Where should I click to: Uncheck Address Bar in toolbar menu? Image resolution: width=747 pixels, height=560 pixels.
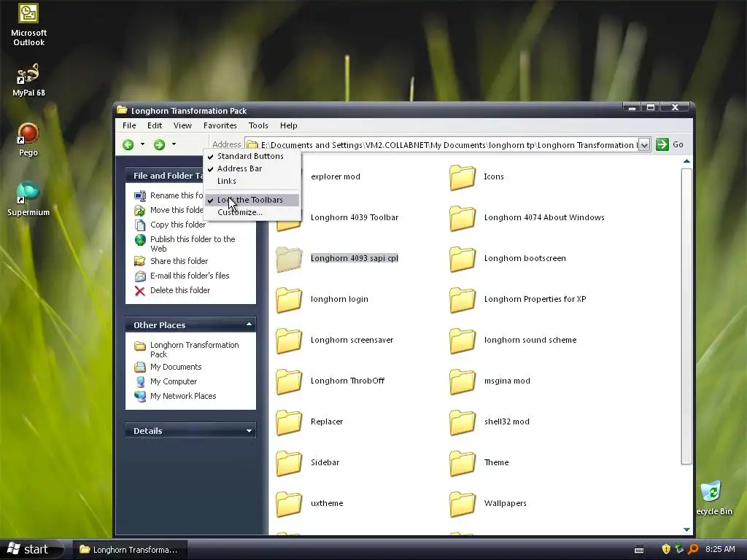[252, 168]
